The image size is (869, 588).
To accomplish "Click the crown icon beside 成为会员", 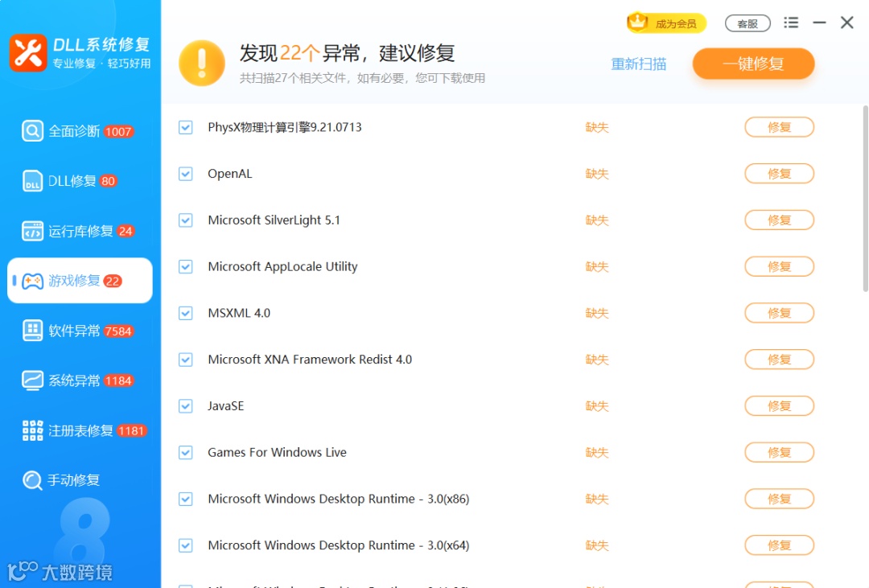I will click(637, 23).
